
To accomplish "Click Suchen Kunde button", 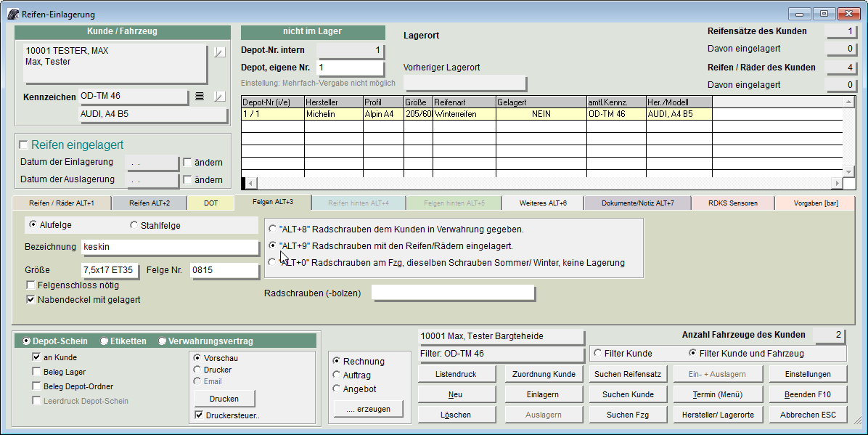I will pyautogui.click(x=628, y=394).
